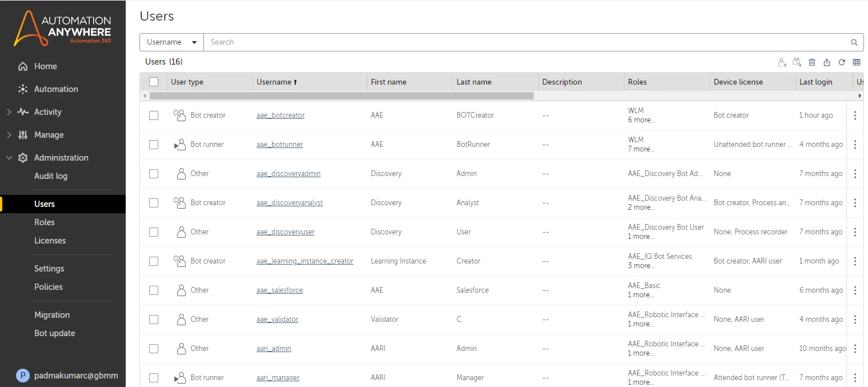
Task: Tick the checkbox next to aae_salesforce
Action: click(153, 290)
